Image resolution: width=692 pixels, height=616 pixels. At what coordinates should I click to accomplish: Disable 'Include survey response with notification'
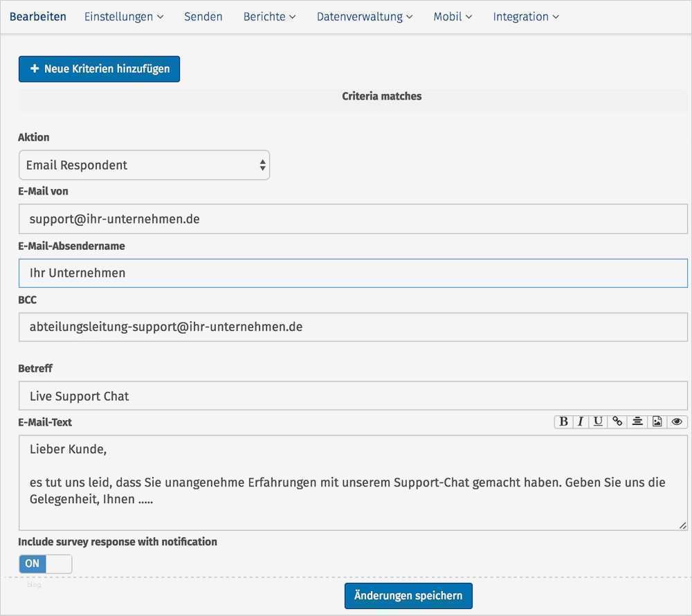pos(45,563)
